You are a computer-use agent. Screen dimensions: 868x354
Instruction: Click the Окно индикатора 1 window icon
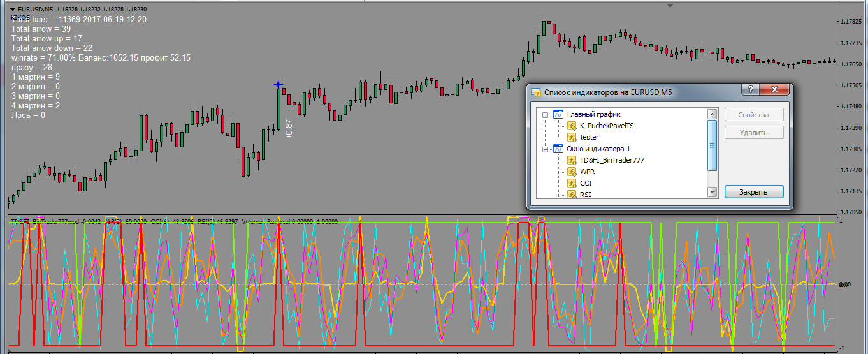coord(558,149)
